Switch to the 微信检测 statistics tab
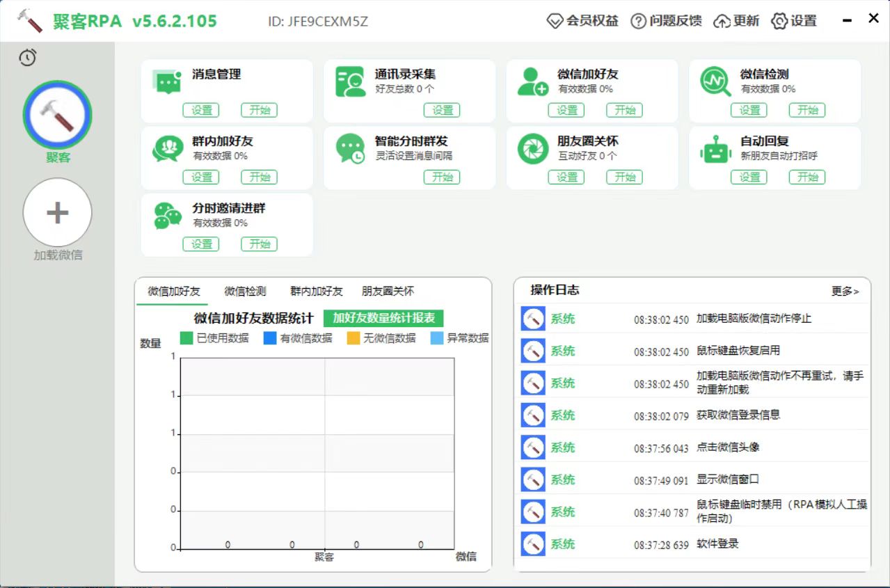 point(245,291)
